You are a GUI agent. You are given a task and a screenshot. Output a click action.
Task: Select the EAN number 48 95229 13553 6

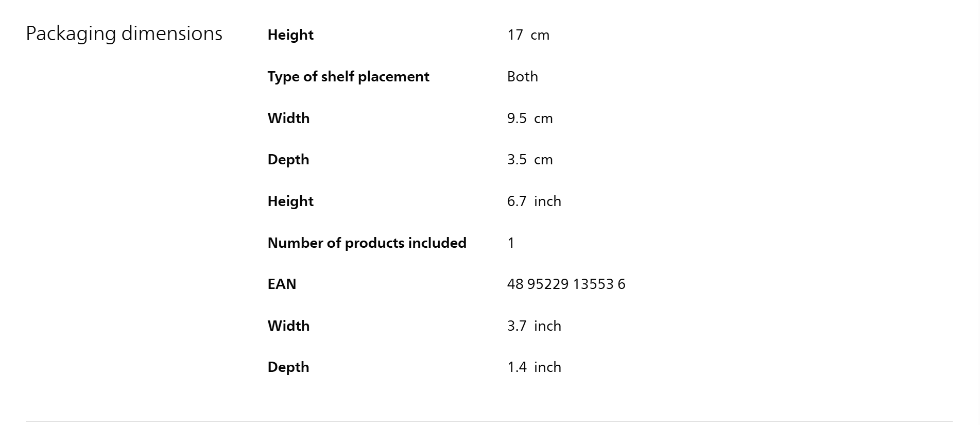pyautogui.click(x=566, y=284)
